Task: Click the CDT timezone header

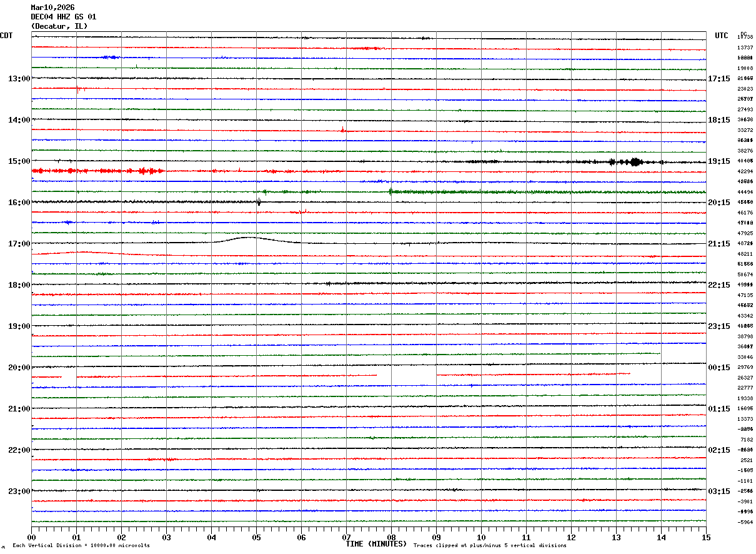Action: [x=6, y=36]
